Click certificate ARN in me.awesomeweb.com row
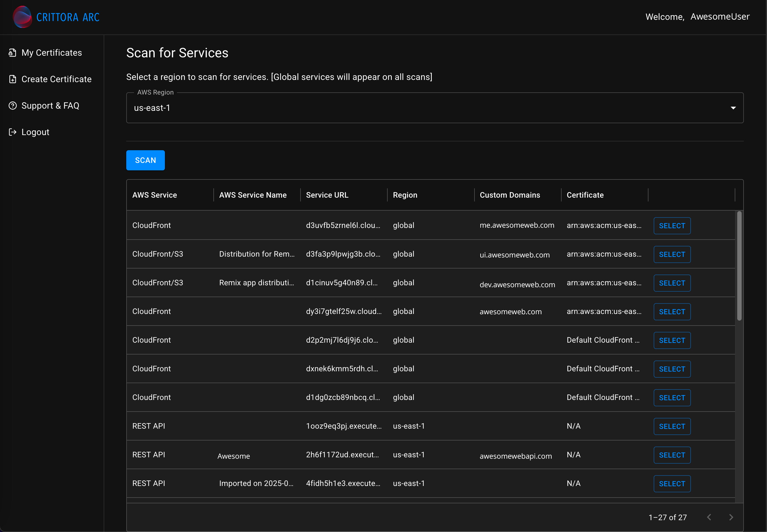767x532 pixels. coord(604,225)
